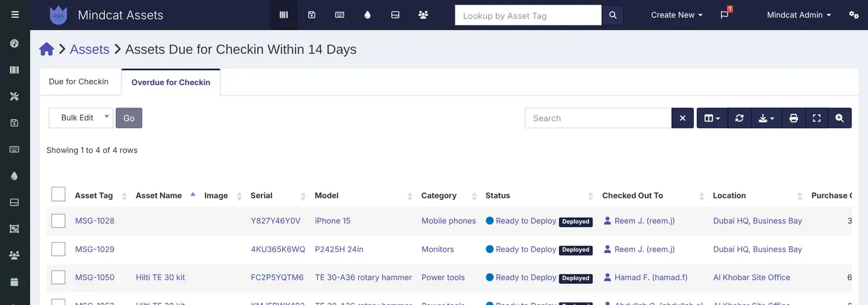
Task: Open Consumables droplet icon in top navbar
Action: pyautogui.click(x=367, y=15)
